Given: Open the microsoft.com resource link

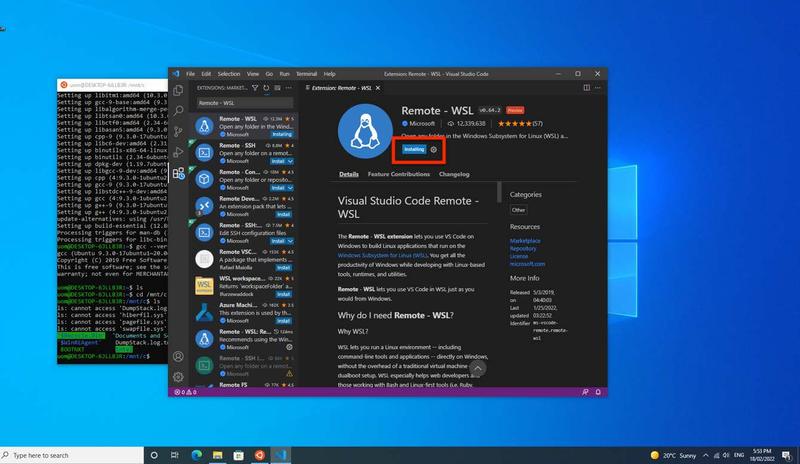Looking at the screenshot, I should pos(528,264).
